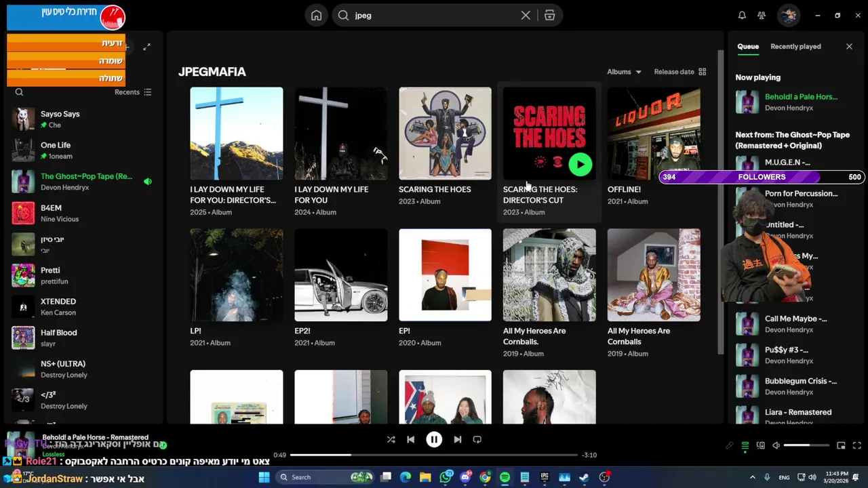
Task: Show lyrics microphone icon
Action: pos(729,445)
